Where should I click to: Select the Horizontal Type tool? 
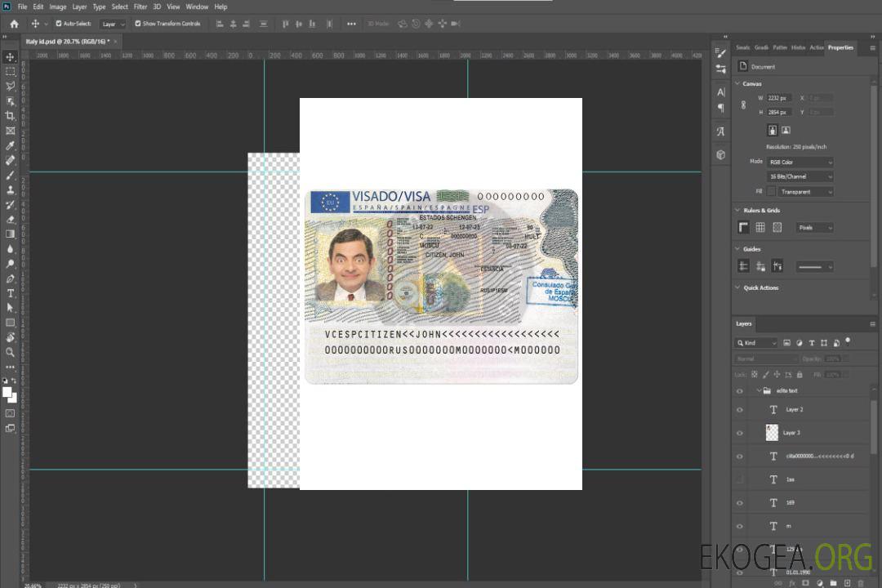point(10,293)
